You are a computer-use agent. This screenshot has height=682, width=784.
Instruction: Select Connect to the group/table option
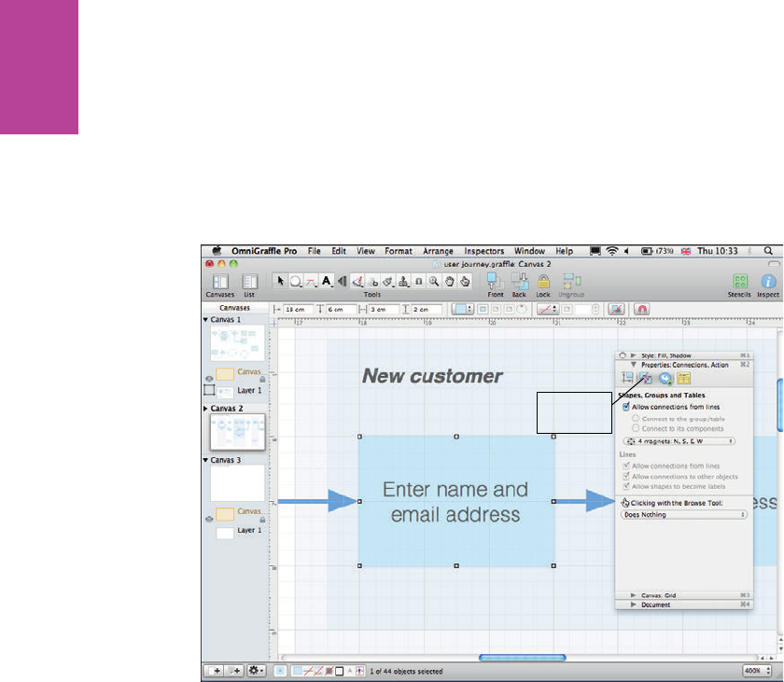click(x=636, y=418)
